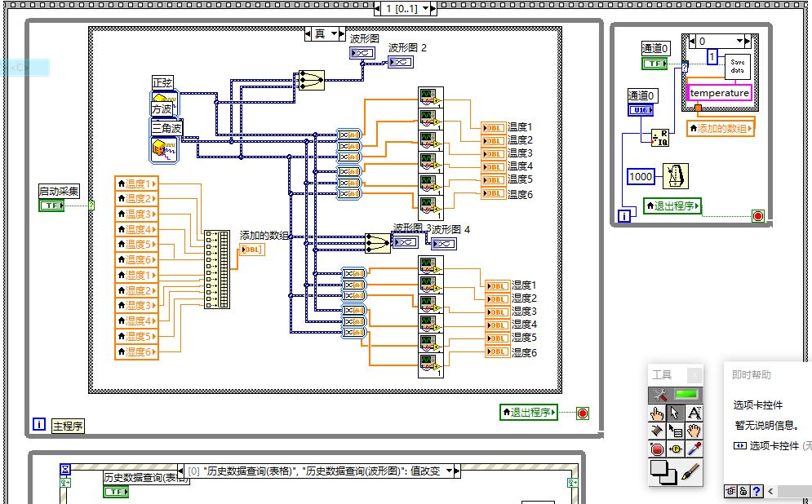Click the right loop stop condition terminal

[758, 216]
